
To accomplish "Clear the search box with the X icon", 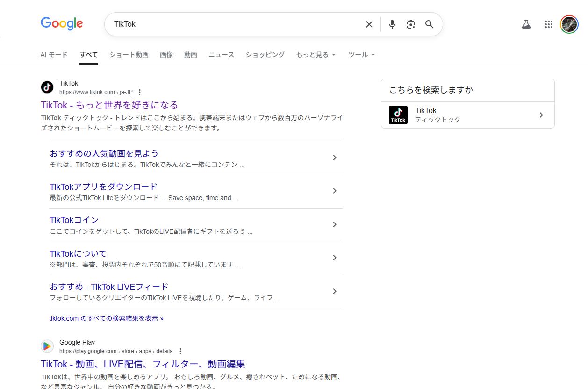I will tap(369, 24).
